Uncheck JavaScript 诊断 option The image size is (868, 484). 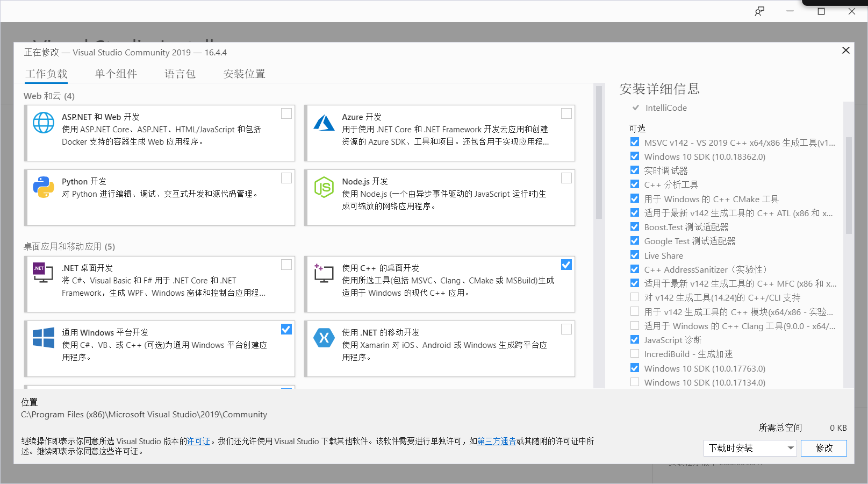(x=635, y=339)
